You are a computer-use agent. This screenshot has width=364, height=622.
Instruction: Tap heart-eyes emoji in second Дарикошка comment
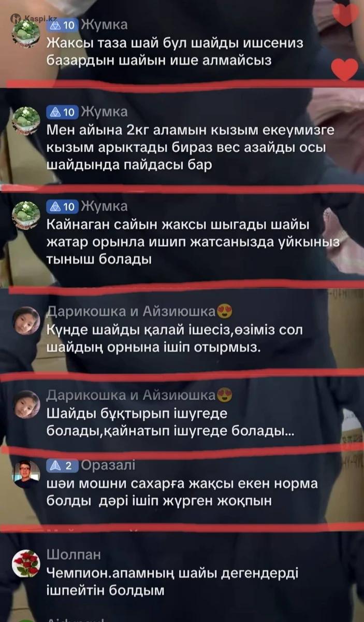[224, 395]
